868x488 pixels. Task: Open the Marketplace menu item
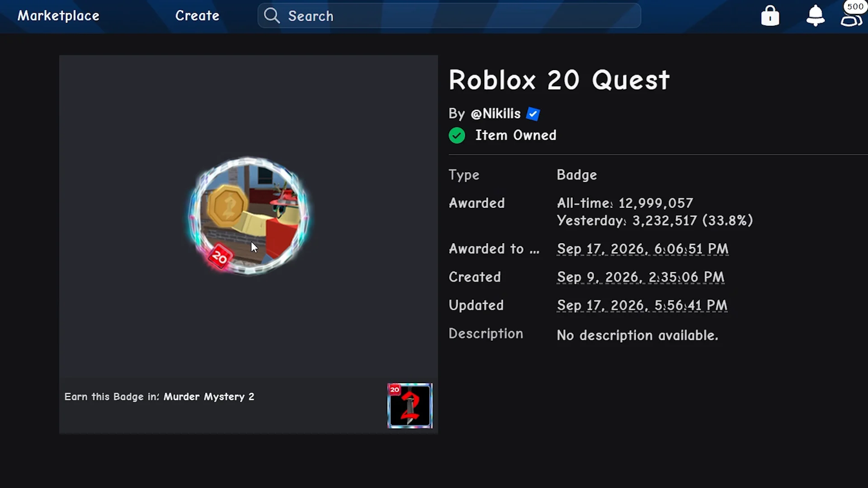[58, 16]
